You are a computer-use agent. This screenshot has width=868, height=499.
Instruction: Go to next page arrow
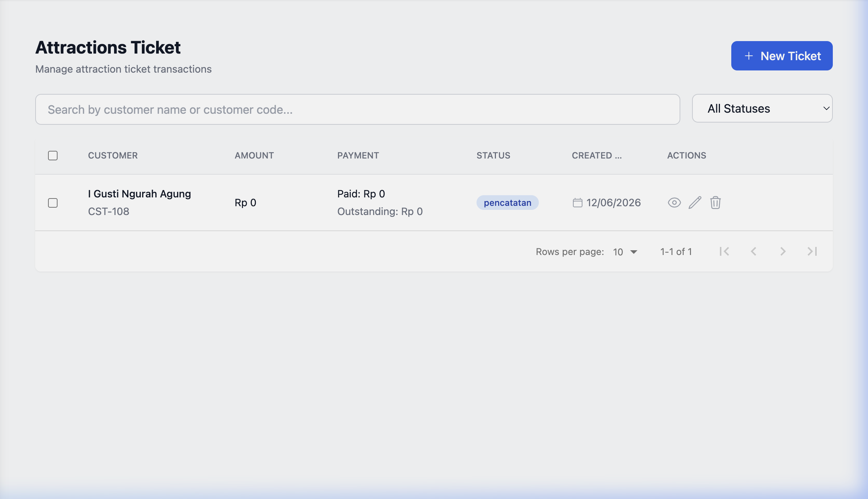click(x=783, y=251)
